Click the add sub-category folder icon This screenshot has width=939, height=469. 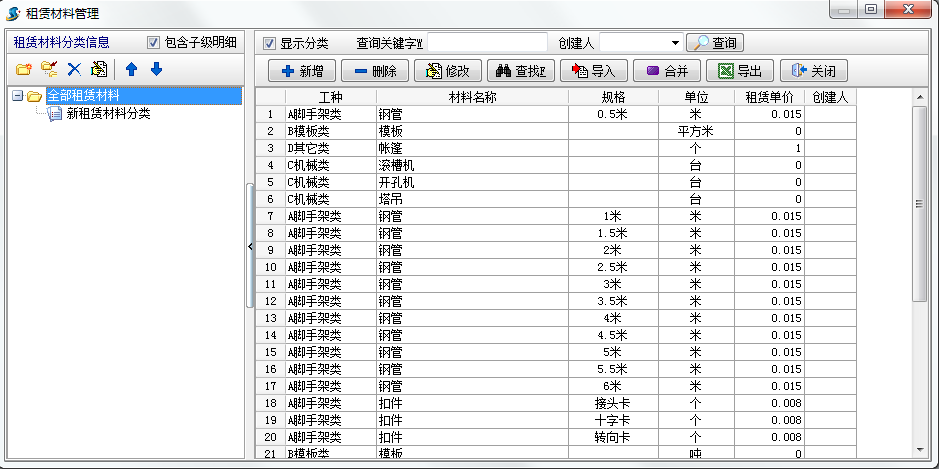tap(48, 70)
